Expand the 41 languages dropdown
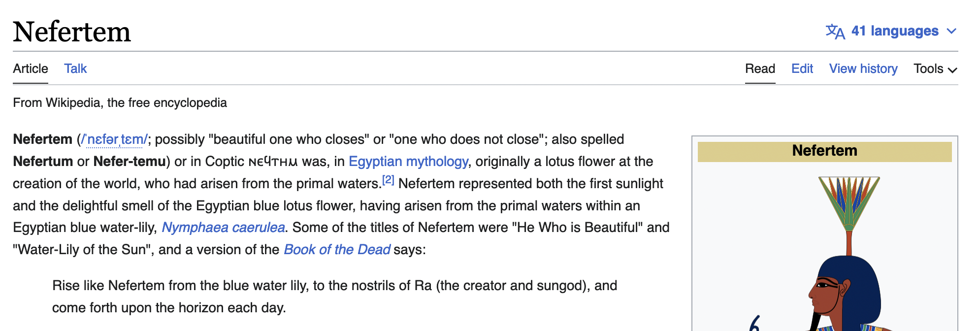 [x=894, y=31]
